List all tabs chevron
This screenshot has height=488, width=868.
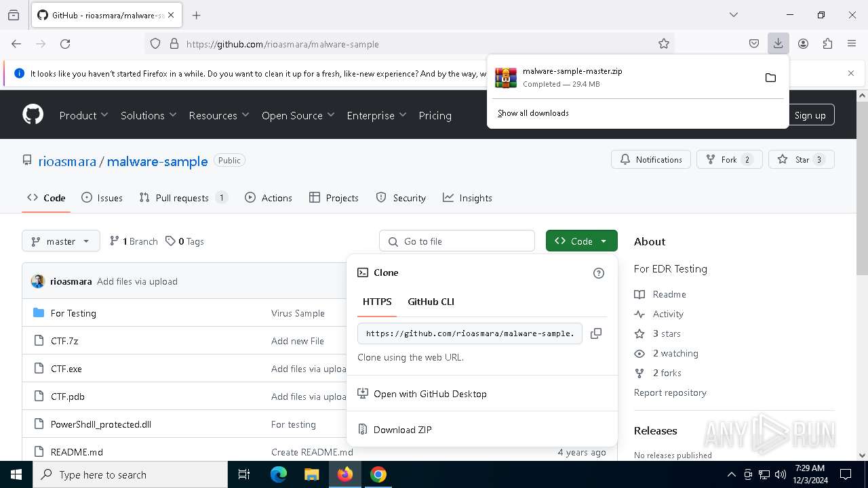[x=734, y=15]
